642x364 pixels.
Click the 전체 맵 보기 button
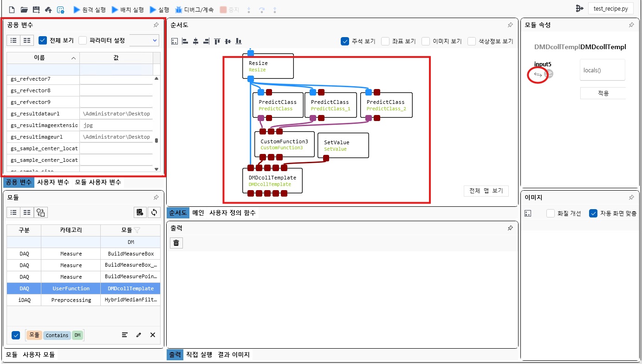486,191
